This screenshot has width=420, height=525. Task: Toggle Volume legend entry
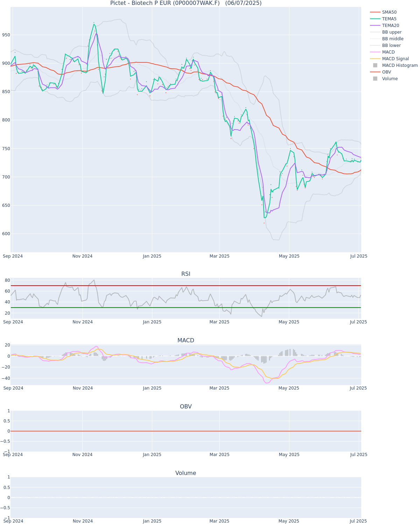click(390, 79)
